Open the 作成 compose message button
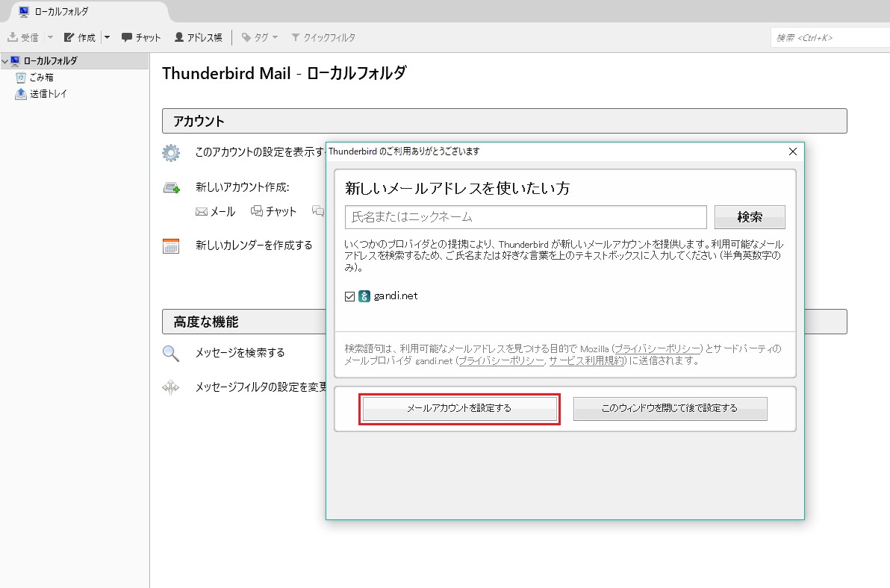Image resolution: width=890 pixels, height=588 pixels. [79, 37]
